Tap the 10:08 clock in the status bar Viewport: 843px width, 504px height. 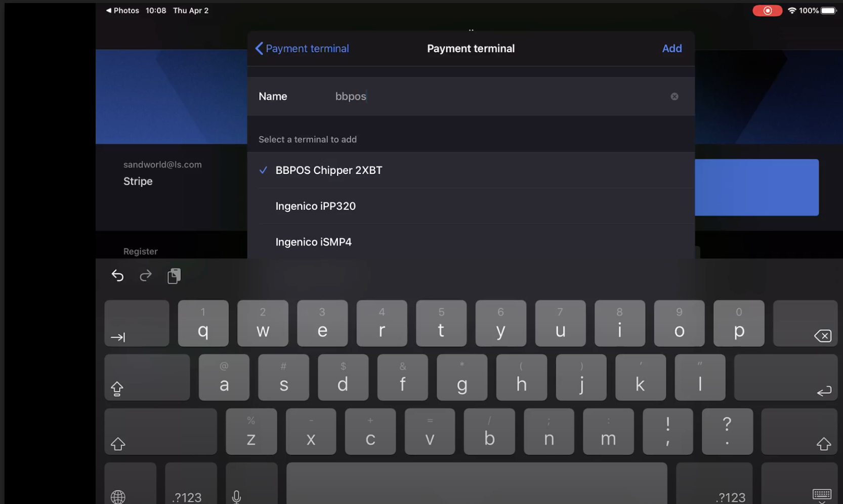(156, 10)
